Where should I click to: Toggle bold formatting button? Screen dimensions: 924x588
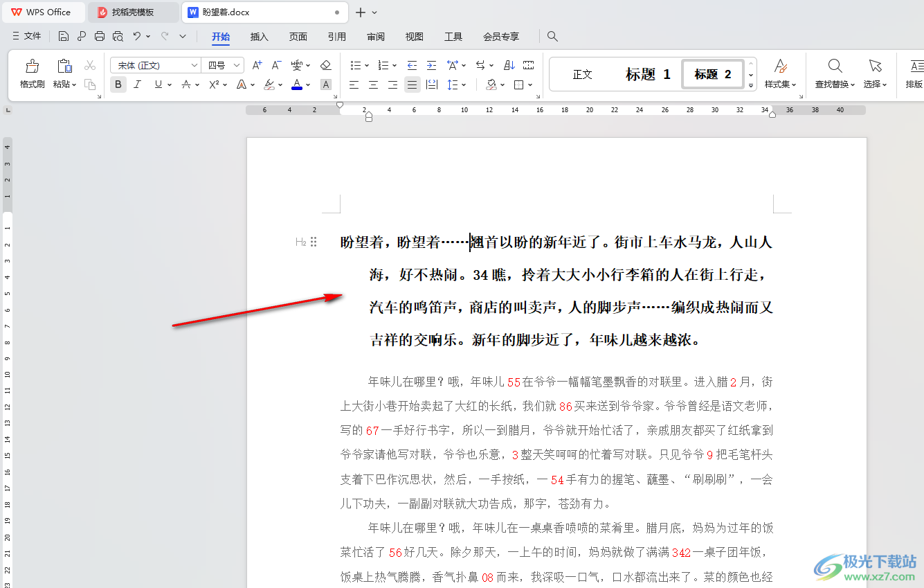(118, 84)
